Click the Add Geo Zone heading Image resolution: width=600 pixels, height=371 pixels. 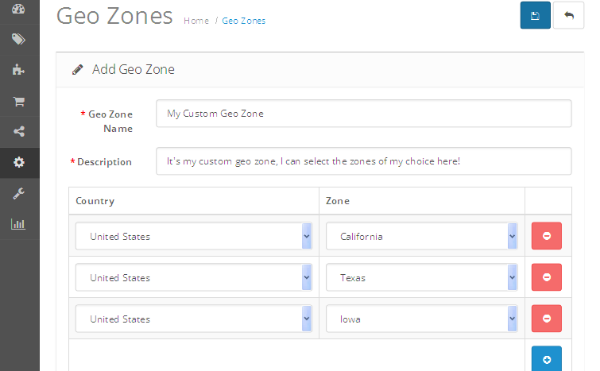[x=133, y=70]
